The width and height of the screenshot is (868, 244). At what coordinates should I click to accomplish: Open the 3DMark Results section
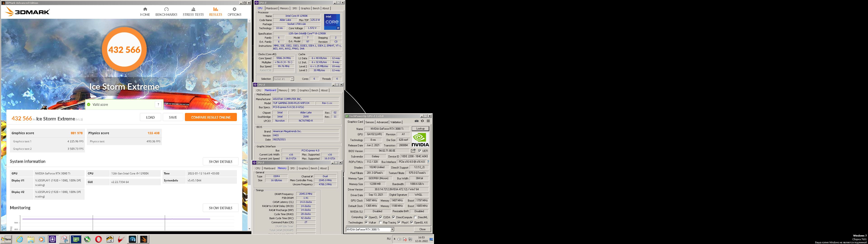215,12
